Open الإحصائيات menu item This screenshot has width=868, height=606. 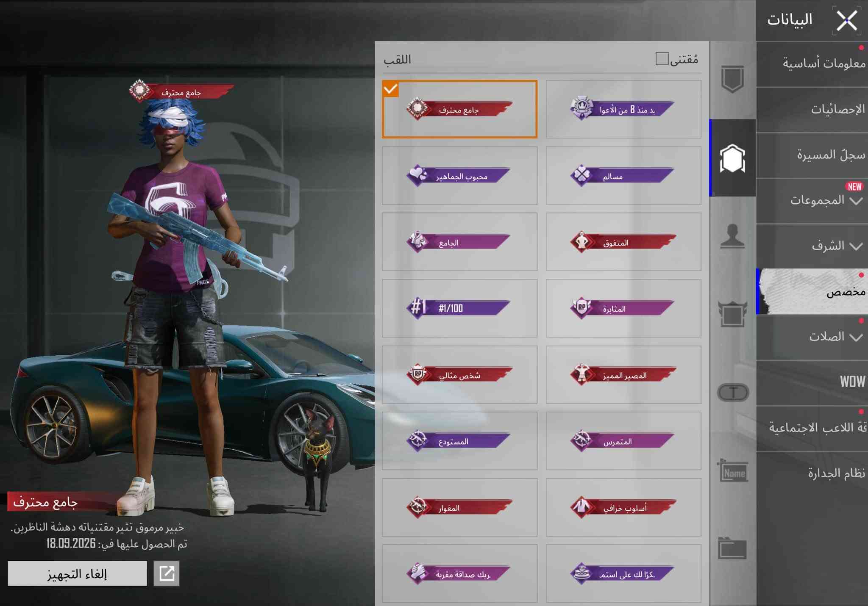pyautogui.click(x=812, y=110)
